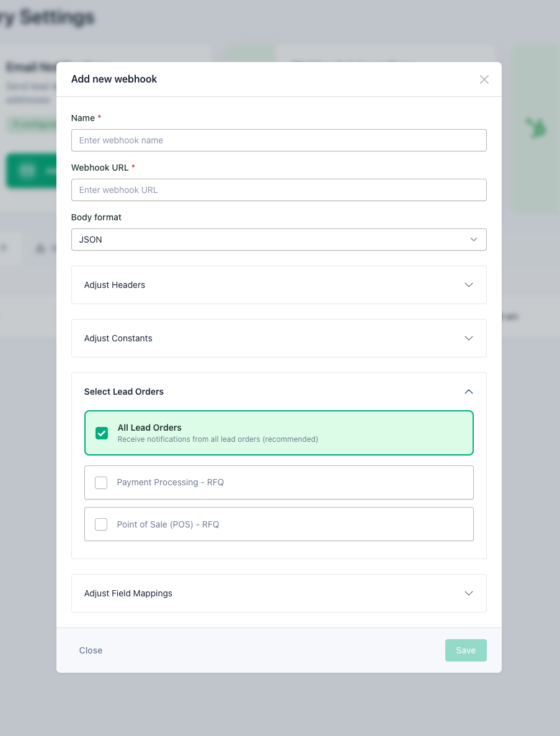Viewport: 560px width, 736px height.
Task: Click the Body format dropdown arrow
Action: (x=474, y=240)
